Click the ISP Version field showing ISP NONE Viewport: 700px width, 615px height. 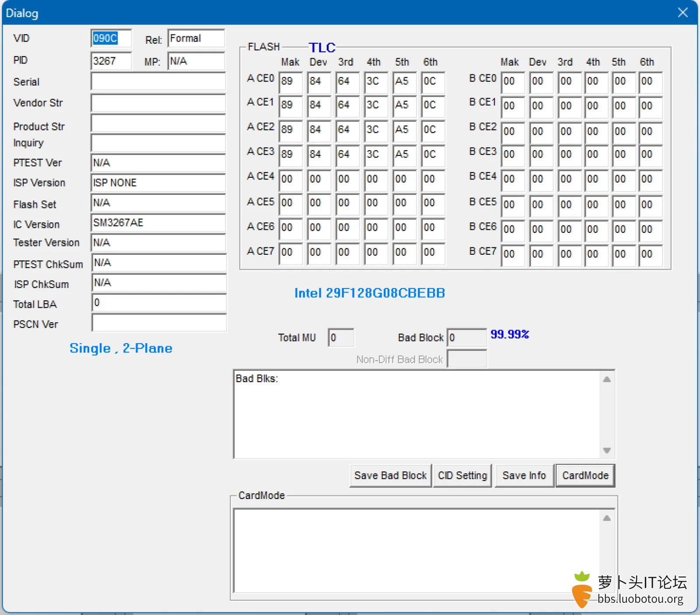158,183
